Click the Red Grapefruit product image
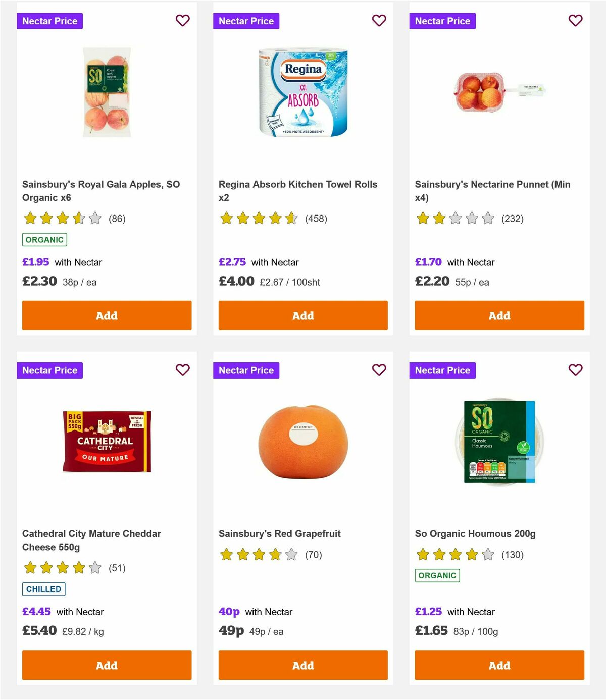Image resolution: width=606 pixels, height=700 pixels. point(303,442)
